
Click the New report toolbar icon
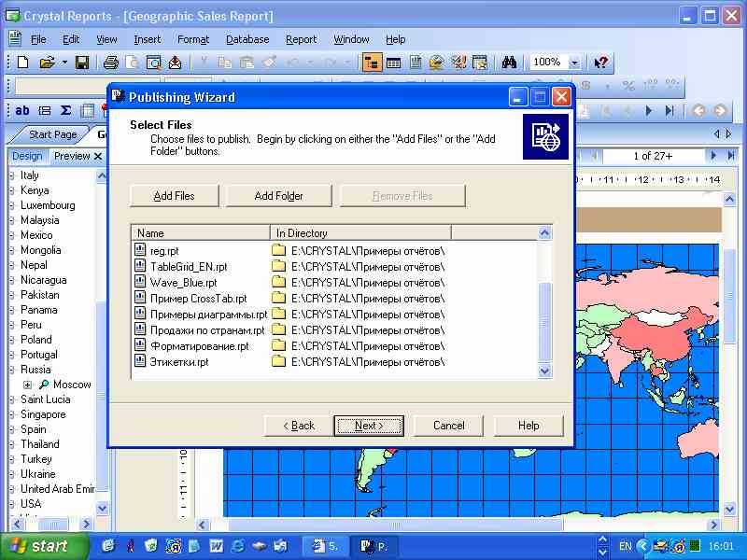coord(22,63)
